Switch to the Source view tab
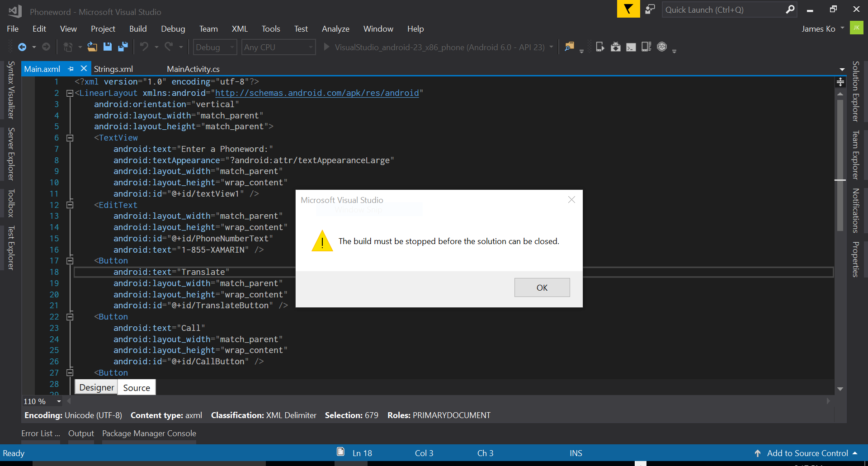The image size is (868, 466). tap(137, 387)
